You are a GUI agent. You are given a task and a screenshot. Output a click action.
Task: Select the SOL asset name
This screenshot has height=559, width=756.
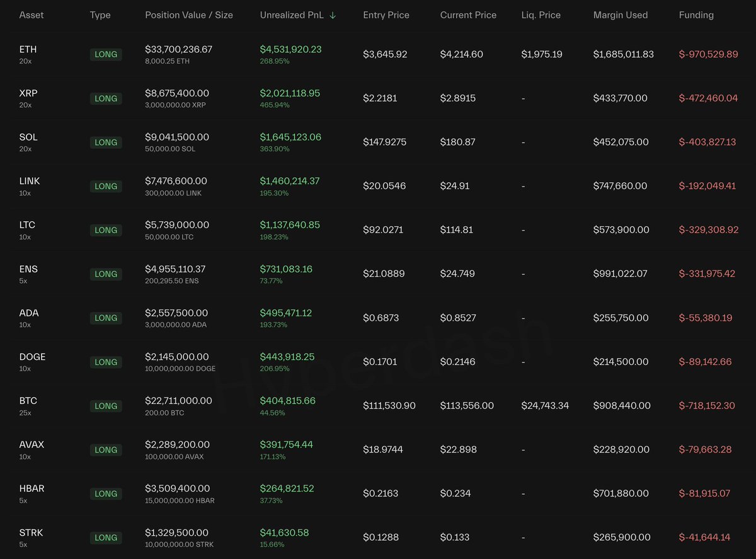(28, 137)
